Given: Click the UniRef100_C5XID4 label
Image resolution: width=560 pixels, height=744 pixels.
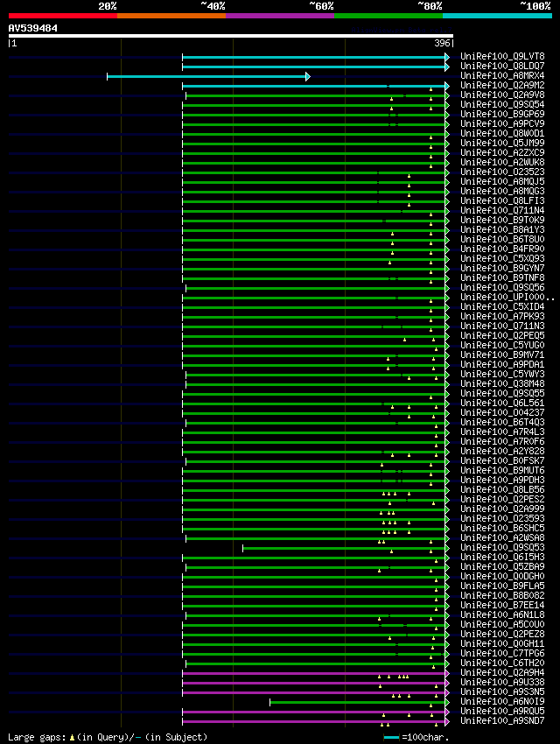Looking at the screenshot, I should click(502, 306).
